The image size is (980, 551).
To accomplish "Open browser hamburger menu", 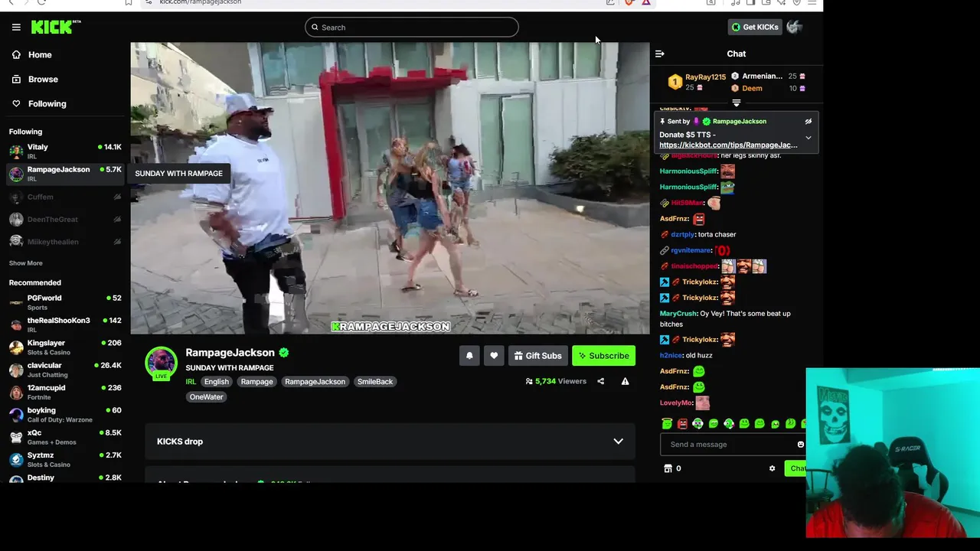I will (x=812, y=2).
